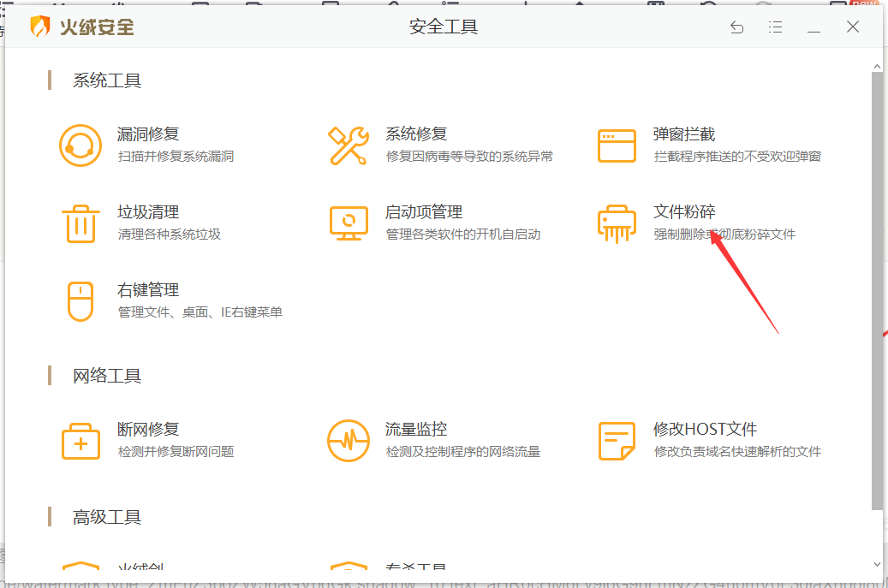The height and width of the screenshot is (588, 888).
Task: Open the 弹窗拦截 popup block icon
Action: coord(617,146)
